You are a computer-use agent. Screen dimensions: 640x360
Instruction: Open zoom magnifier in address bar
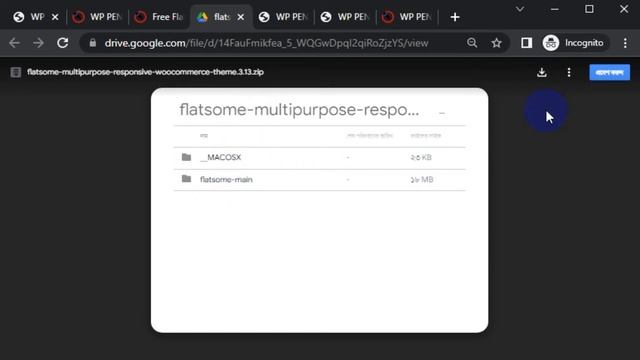[x=472, y=43]
